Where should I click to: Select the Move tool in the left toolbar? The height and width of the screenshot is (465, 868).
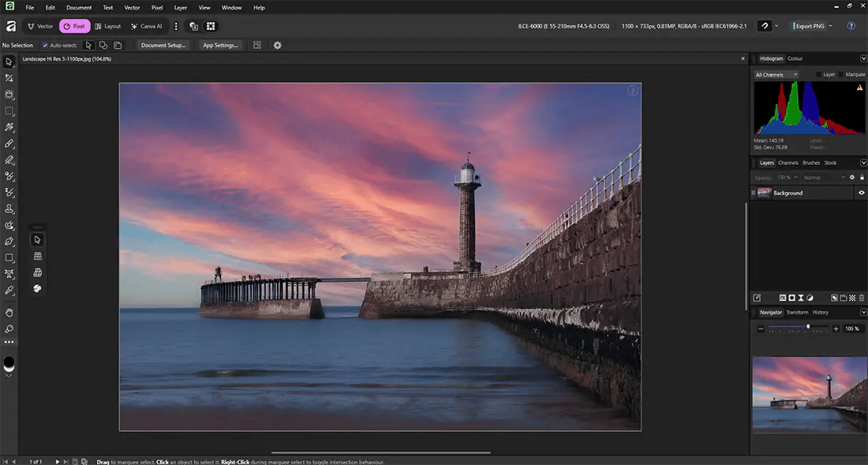click(9, 62)
